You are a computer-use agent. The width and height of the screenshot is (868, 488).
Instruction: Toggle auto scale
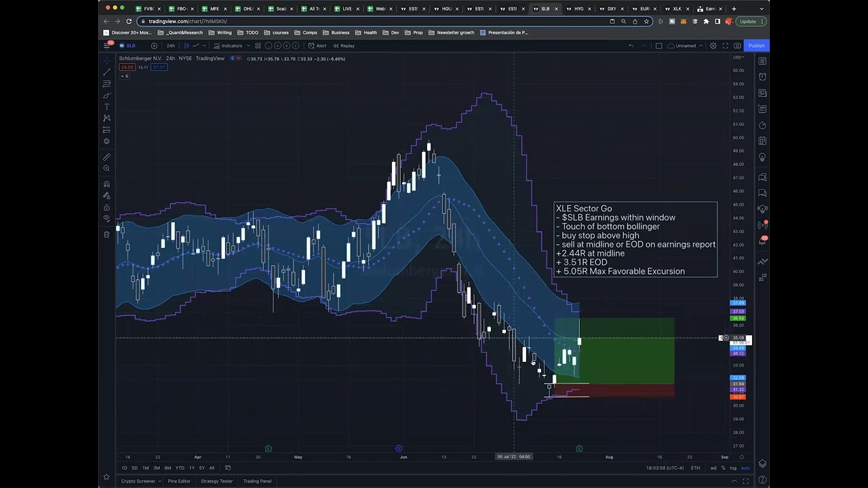(x=745, y=468)
